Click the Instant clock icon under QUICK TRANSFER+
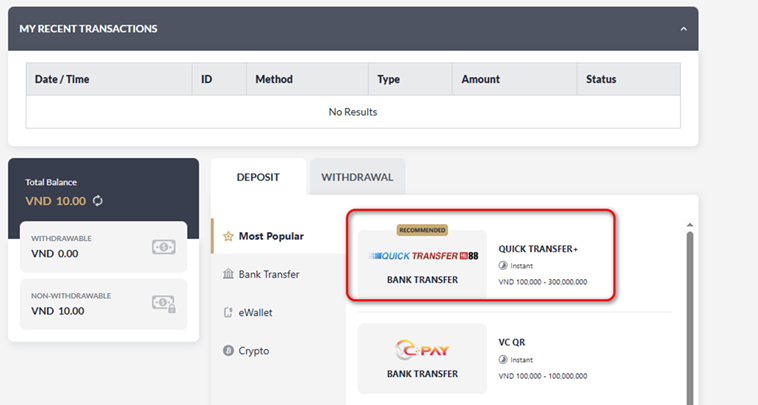758x405 pixels. click(503, 266)
